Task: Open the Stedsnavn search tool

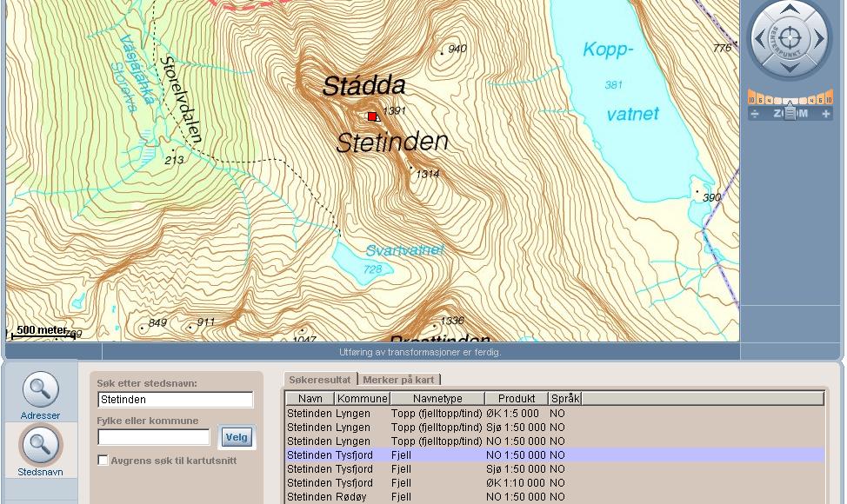Action: click(x=40, y=450)
